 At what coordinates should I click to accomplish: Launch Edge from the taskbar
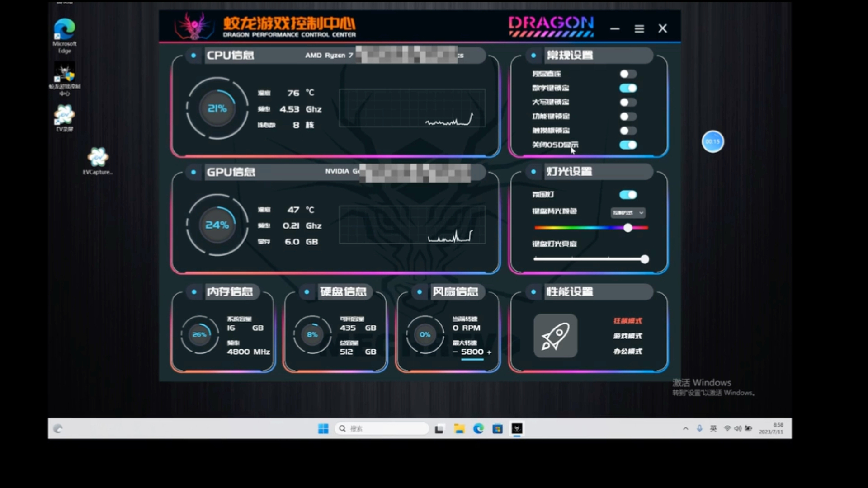click(x=478, y=428)
